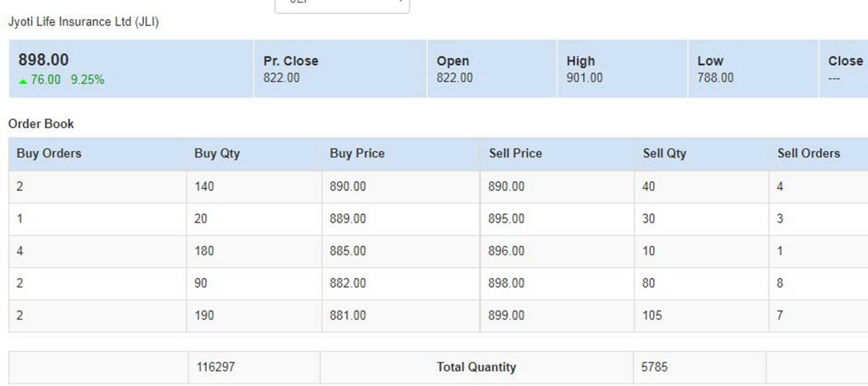Click the Pr. Close value 822.00

[281, 77]
